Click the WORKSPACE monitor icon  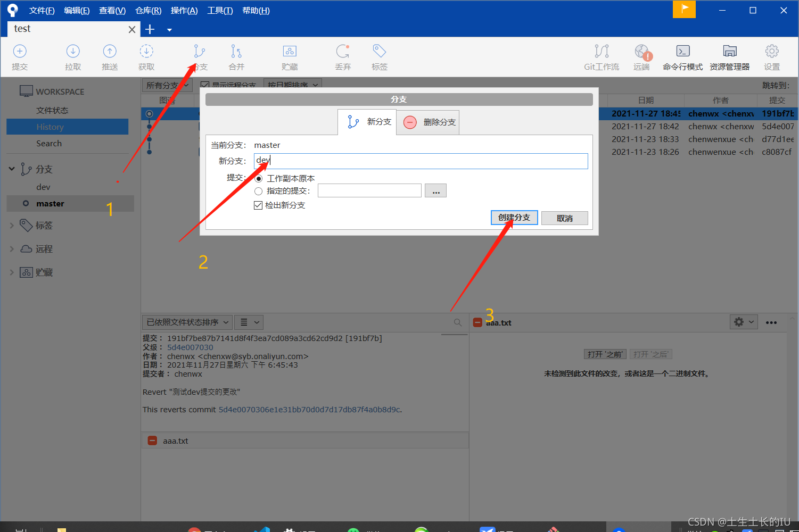tap(26, 91)
